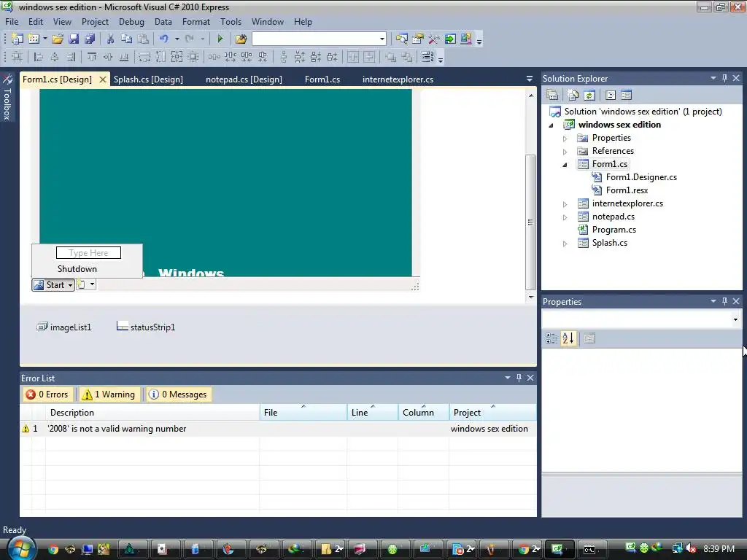Undo the last action
747x560 pixels.
click(164, 39)
